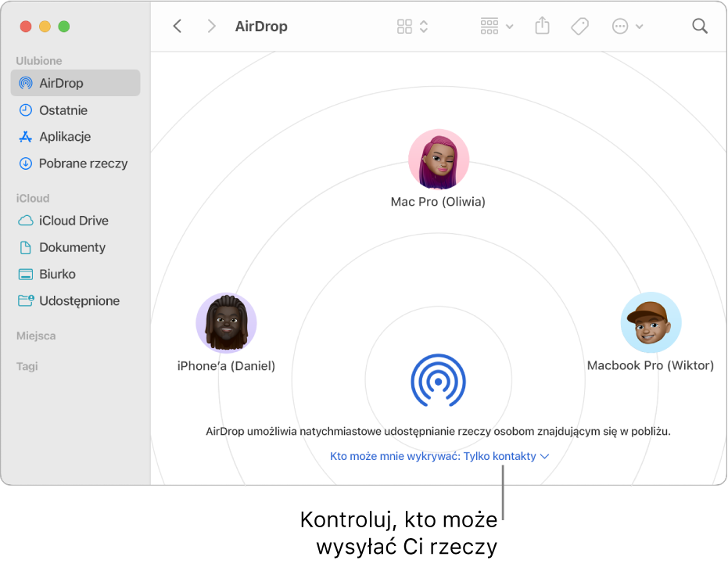Image resolution: width=728 pixels, height=564 pixels.
Task: Click the Tagi section header
Action: pos(27,367)
